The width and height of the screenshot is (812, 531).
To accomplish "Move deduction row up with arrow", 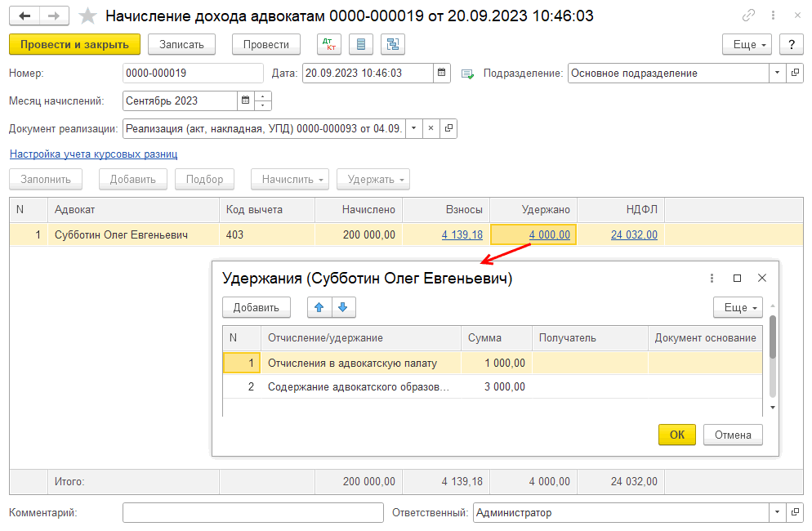I will coord(319,307).
